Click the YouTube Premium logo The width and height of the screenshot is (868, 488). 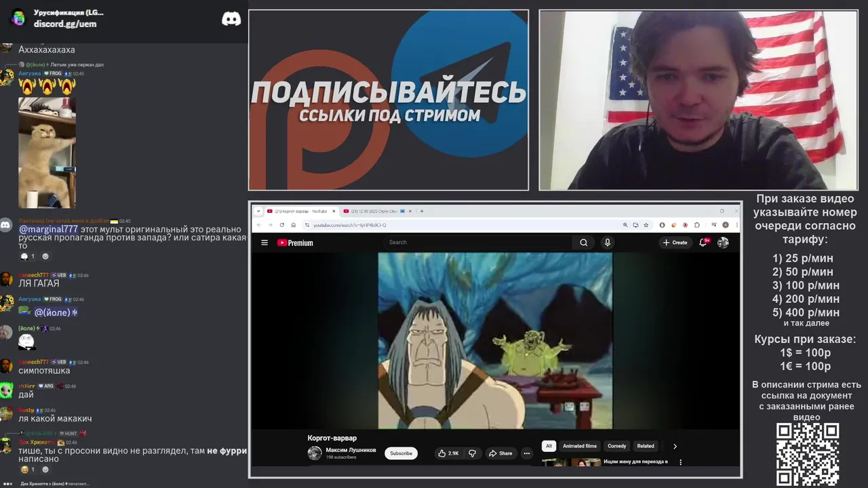[295, 243]
